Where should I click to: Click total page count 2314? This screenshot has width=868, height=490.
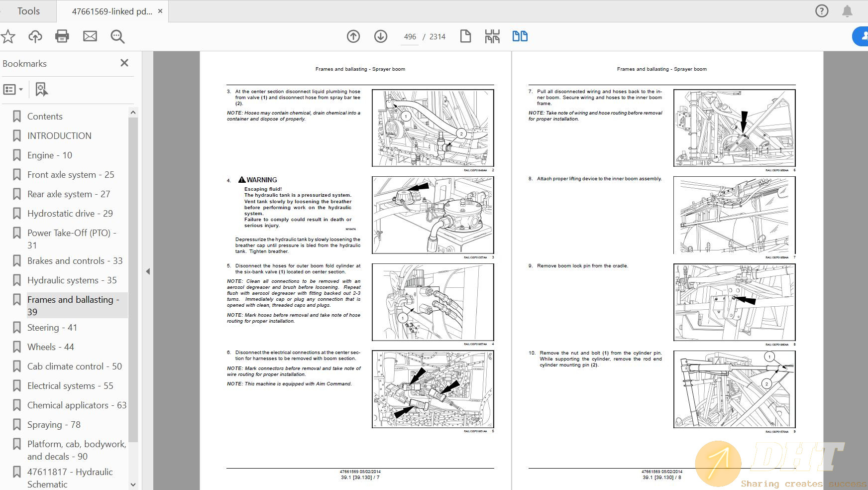[437, 37]
